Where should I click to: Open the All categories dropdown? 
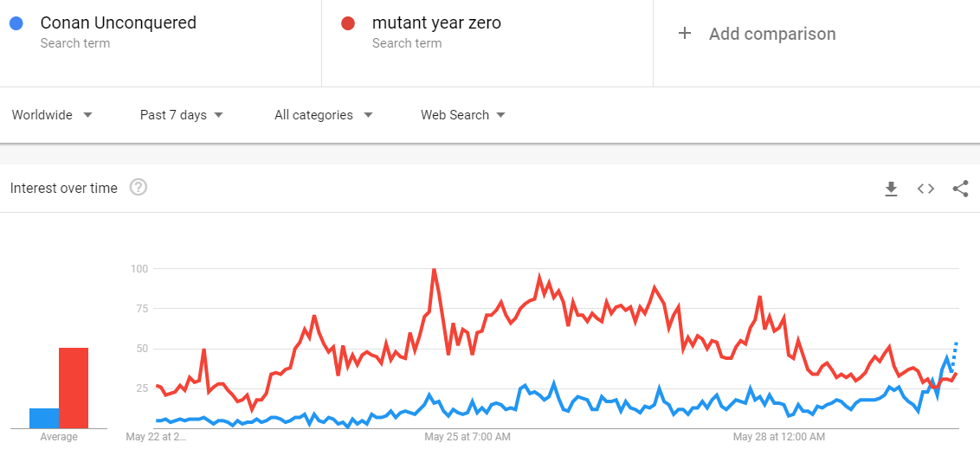click(x=323, y=115)
